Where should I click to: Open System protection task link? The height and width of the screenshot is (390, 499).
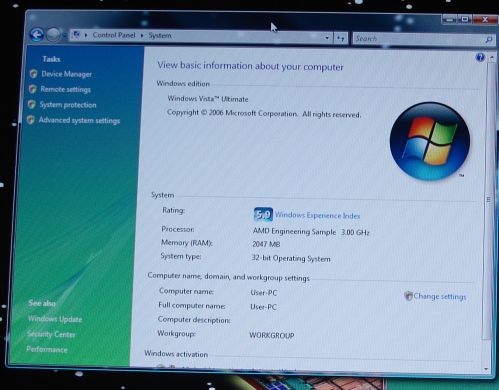tap(68, 105)
